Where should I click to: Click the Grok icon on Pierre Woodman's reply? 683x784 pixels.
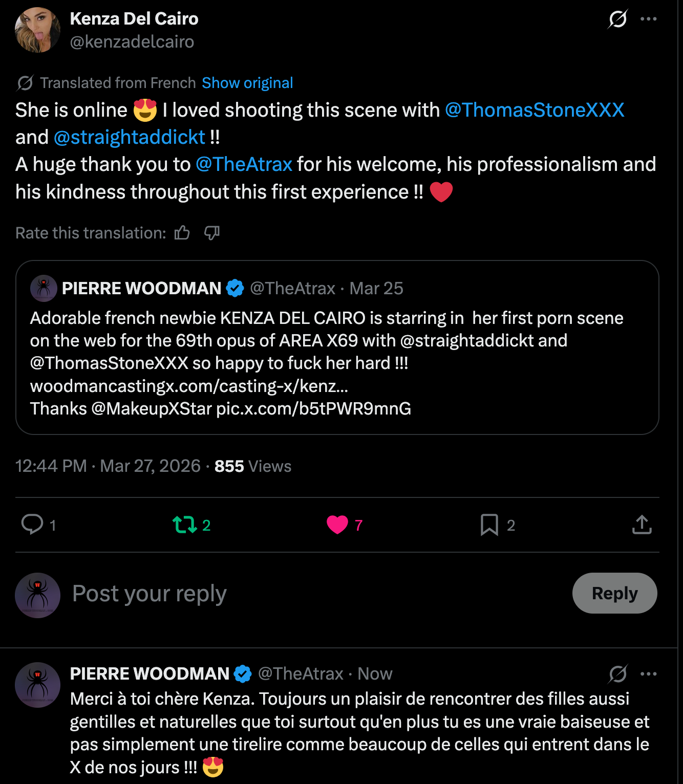(617, 674)
